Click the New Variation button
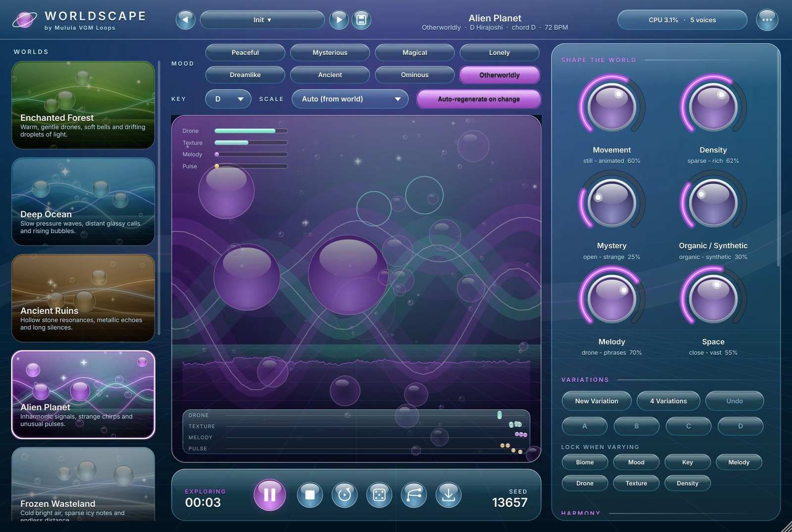The height and width of the screenshot is (532, 792). pyautogui.click(x=596, y=401)
